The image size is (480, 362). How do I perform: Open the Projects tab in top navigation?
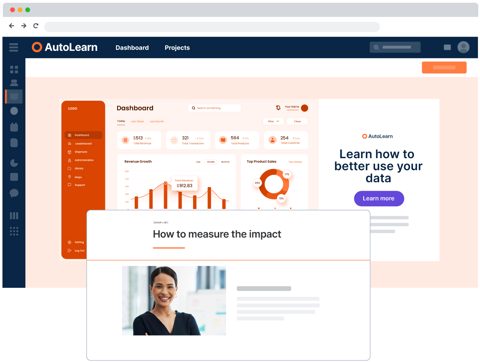point(177,48)
